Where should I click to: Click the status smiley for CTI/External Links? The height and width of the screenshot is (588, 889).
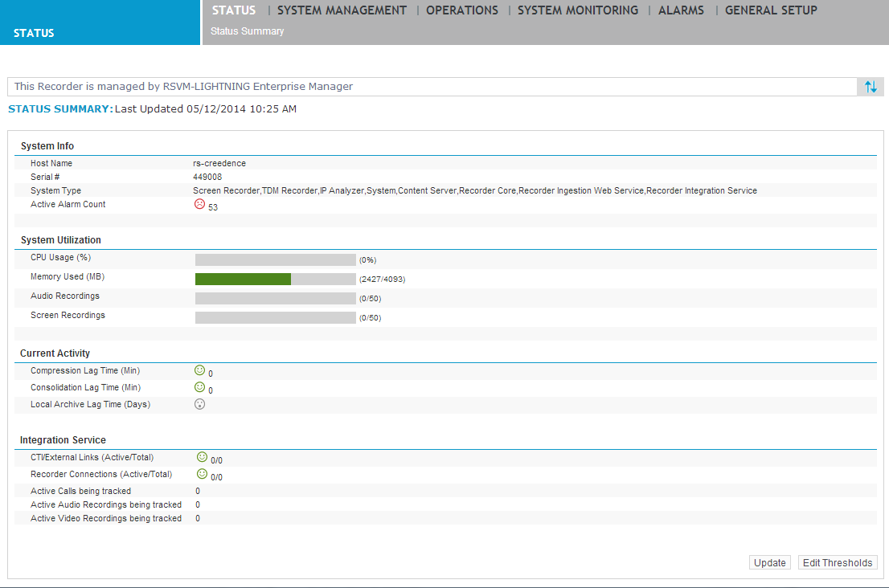click(x=202, y=455)
